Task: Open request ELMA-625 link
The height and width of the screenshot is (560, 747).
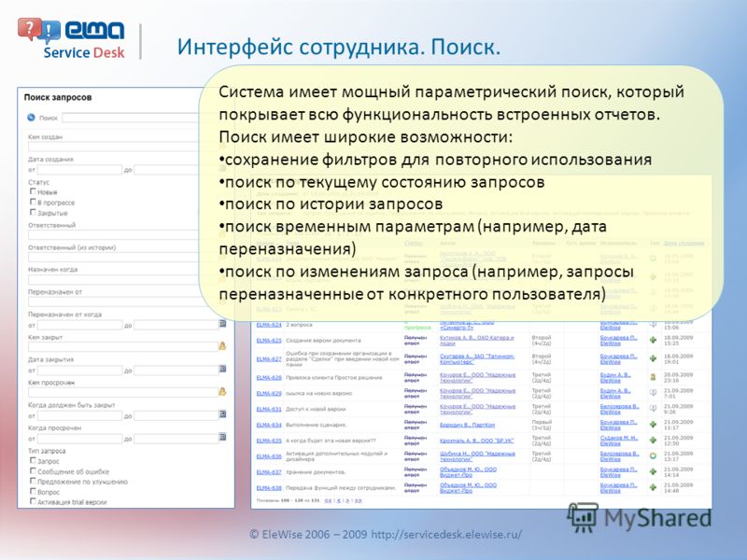Action: [x=269, y=341]
